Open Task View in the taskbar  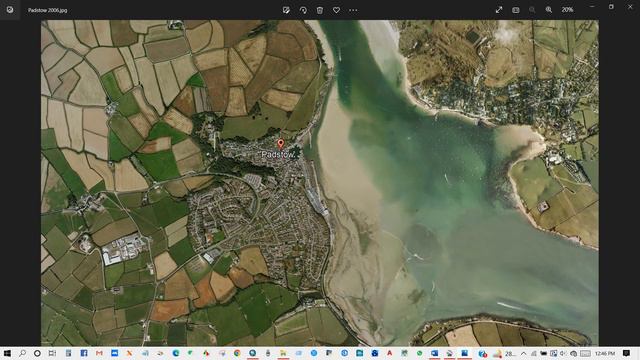click(52, 353)
